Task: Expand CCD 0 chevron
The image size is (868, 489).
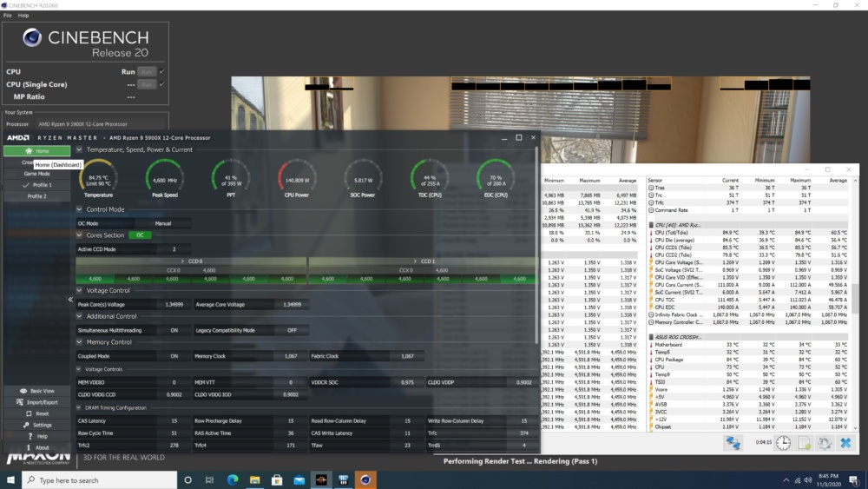Action: pos(182,261)
